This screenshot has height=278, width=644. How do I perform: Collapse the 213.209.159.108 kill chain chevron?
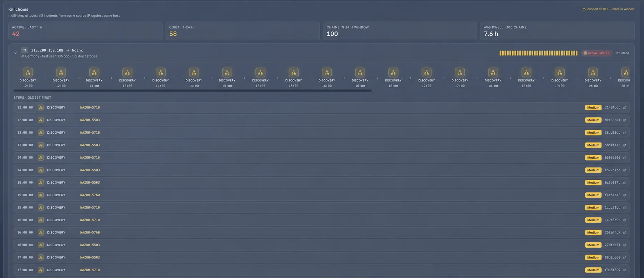(15, 53)
